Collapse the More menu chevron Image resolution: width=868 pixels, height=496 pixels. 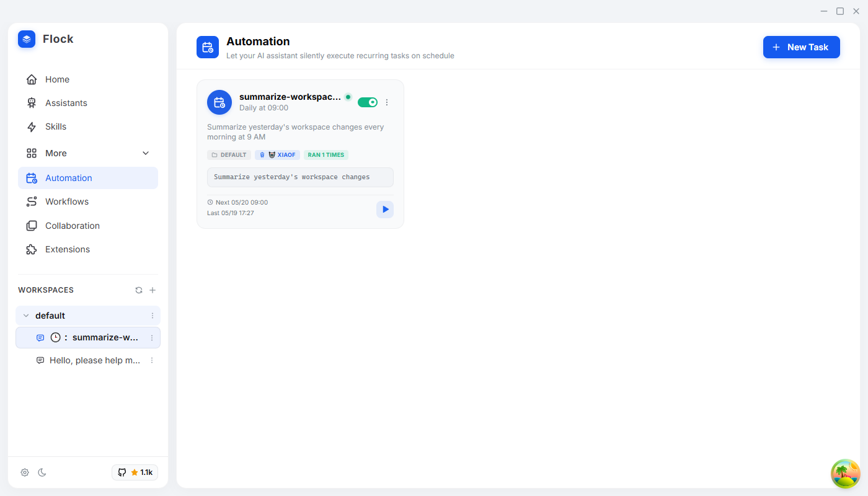(x=146, y=153)
